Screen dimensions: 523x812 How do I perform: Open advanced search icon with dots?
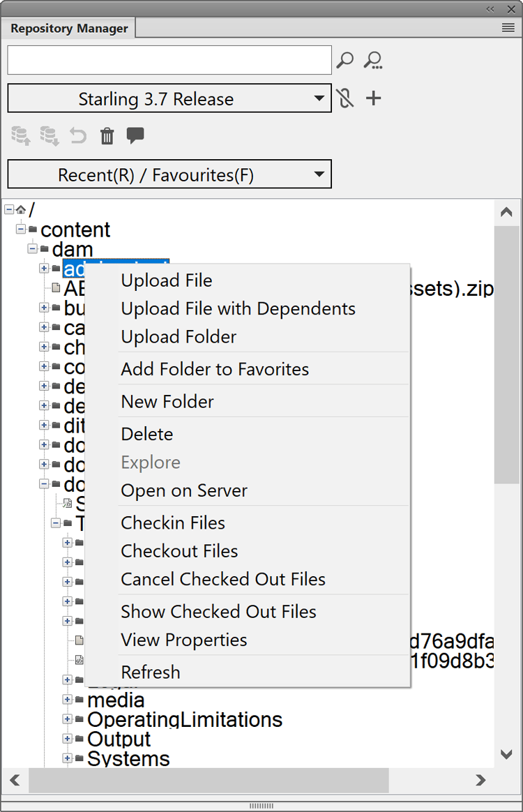coord(373,61)
